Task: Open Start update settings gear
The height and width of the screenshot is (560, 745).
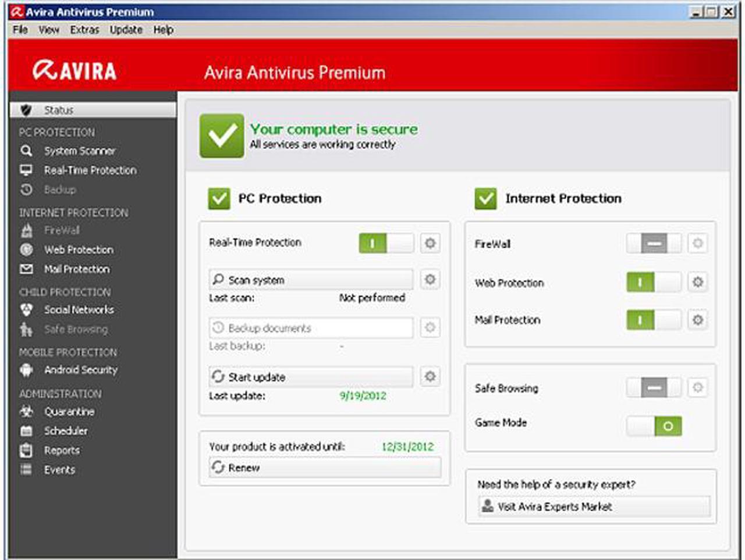Action: pos(430,376)
